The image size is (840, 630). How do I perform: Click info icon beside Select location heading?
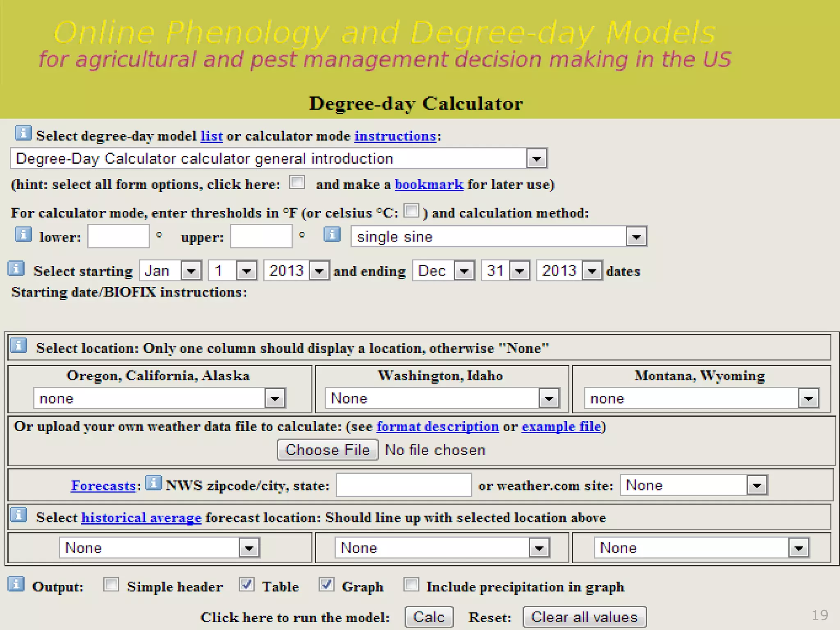pyautogui.click(x=18, y=345)
